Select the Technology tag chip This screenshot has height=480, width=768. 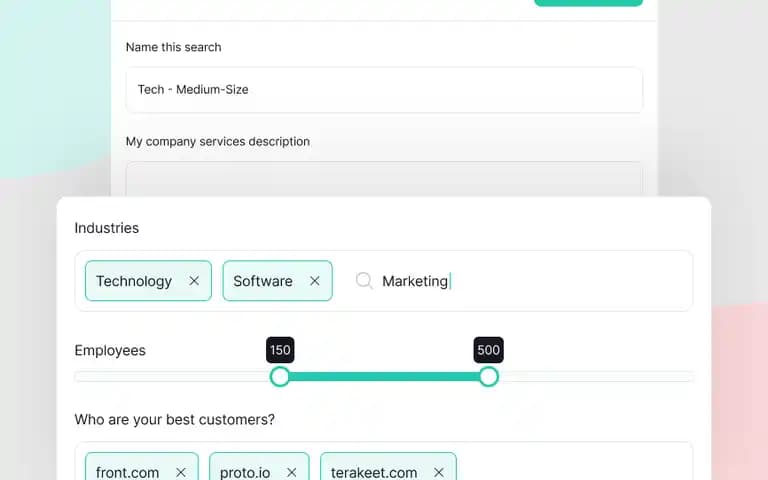tap(148, 281)
